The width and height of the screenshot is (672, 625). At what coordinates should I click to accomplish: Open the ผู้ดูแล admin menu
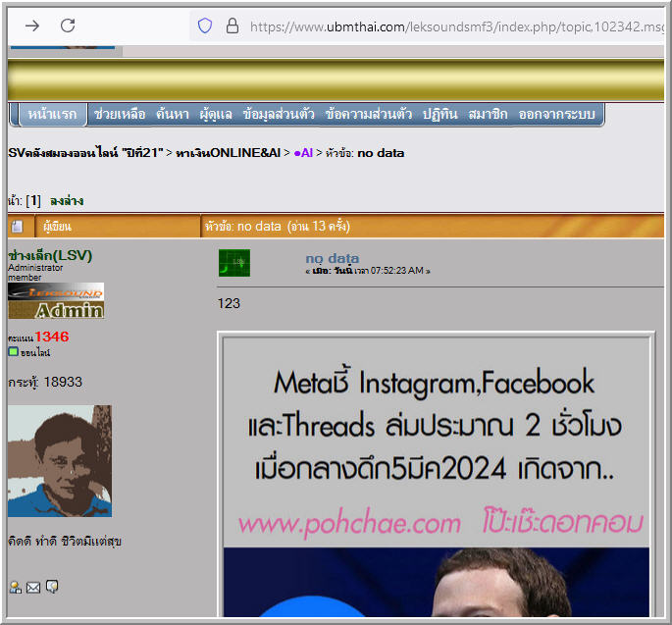pos(216,115)
